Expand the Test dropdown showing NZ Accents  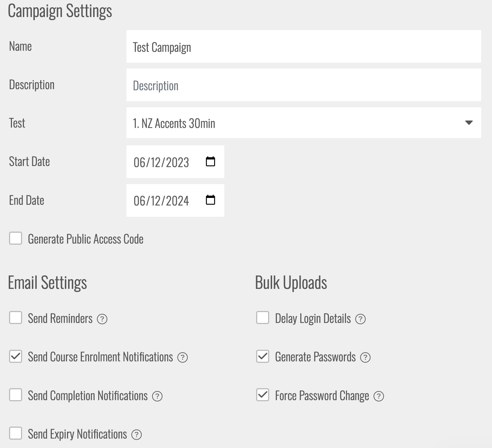pos(304,123)
